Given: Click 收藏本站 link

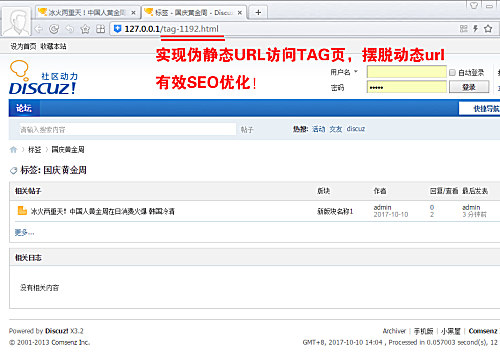Looking at the screenshot, I should tap(53, 47).
